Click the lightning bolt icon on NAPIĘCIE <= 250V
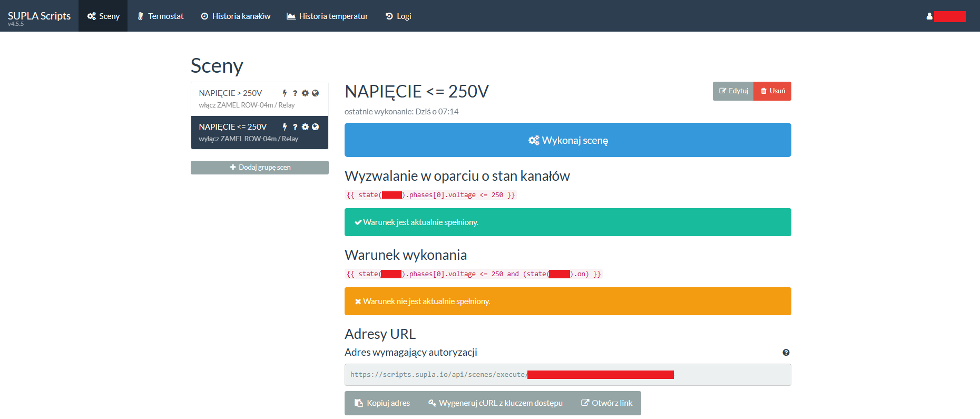 click(285, 127)
